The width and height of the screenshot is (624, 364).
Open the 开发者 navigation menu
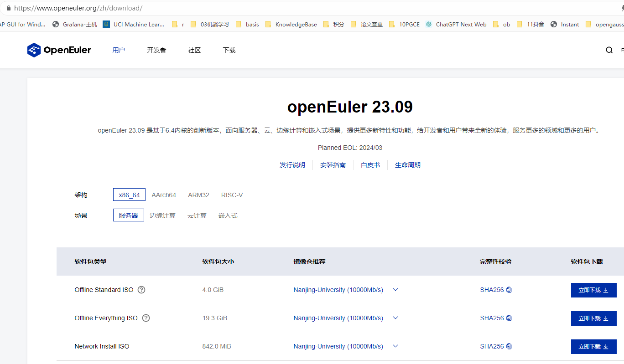(156, 50)
